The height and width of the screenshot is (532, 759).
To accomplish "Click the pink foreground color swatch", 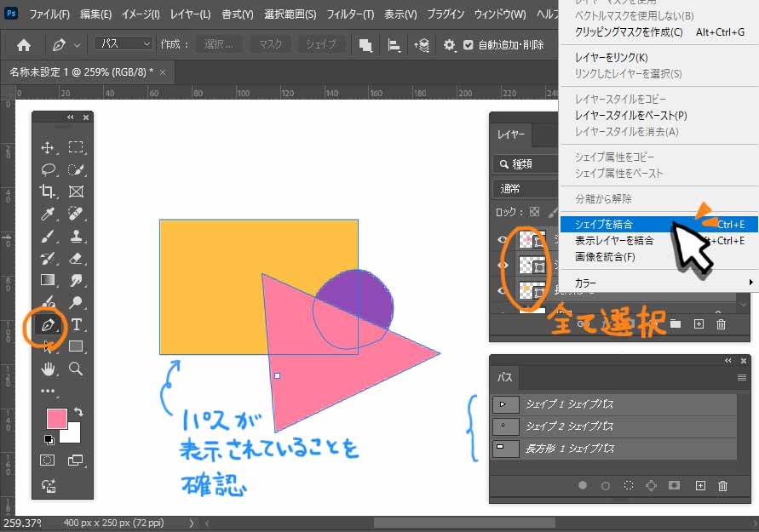I will (56, 418).
